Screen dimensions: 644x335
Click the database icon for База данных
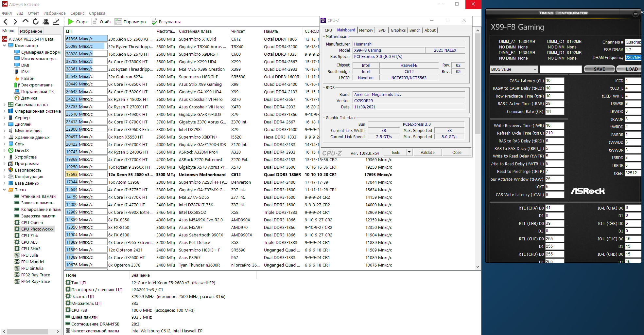11,183
